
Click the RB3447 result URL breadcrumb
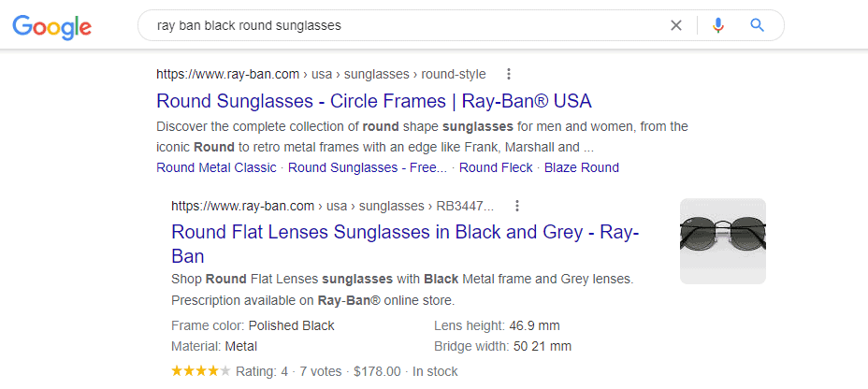pyautogui.click(x=332, y=207)
